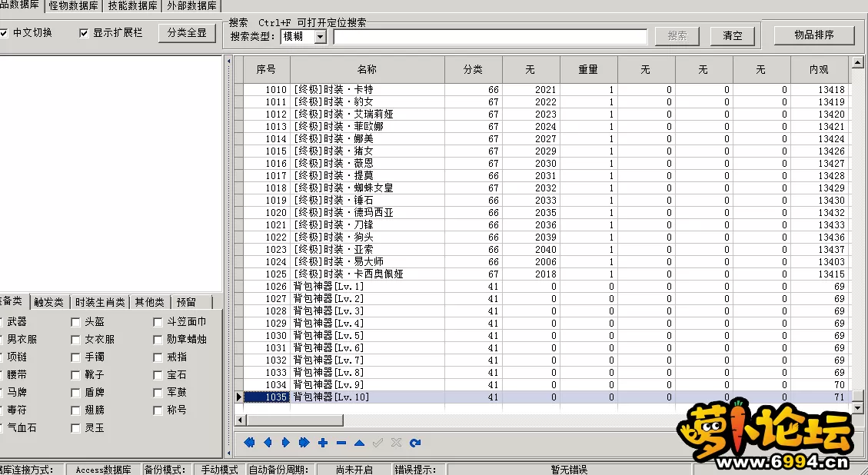Add new record with plus icon
This screenshot has width=868, height=475.
click(323, 443)
